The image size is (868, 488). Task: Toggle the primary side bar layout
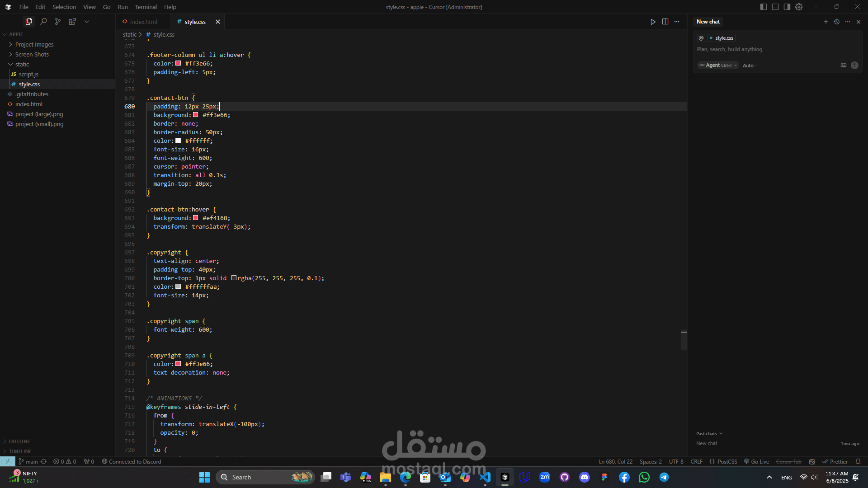[764, 7]
